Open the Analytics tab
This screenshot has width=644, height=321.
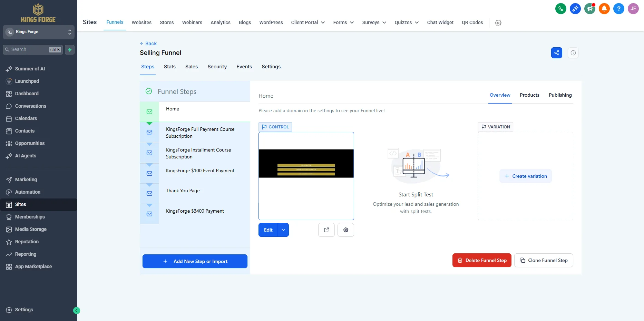[x=221, y=22]
